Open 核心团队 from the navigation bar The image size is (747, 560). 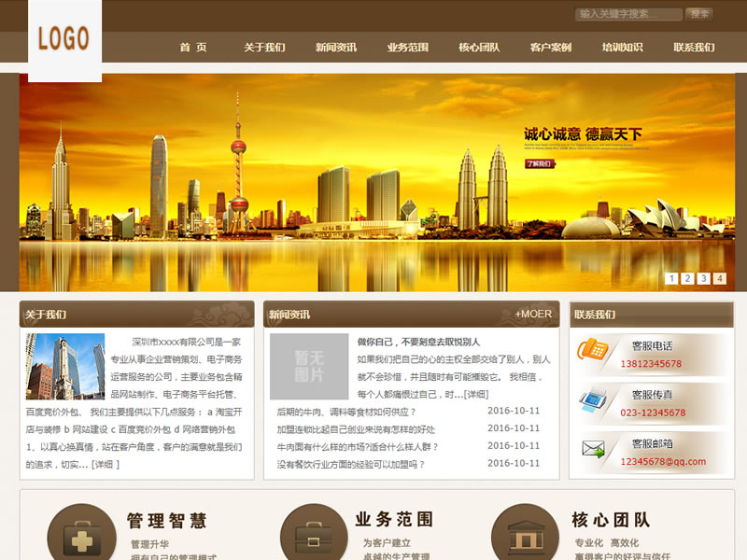479,48
